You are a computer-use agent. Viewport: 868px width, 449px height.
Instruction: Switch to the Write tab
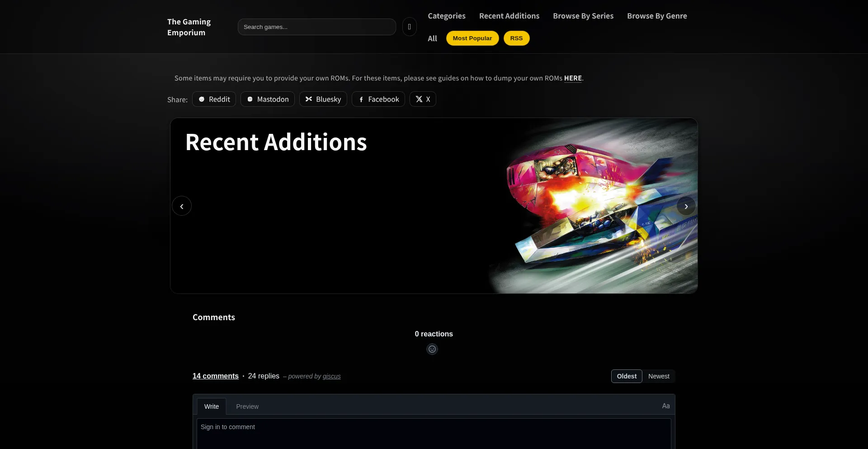click(212, 406)
